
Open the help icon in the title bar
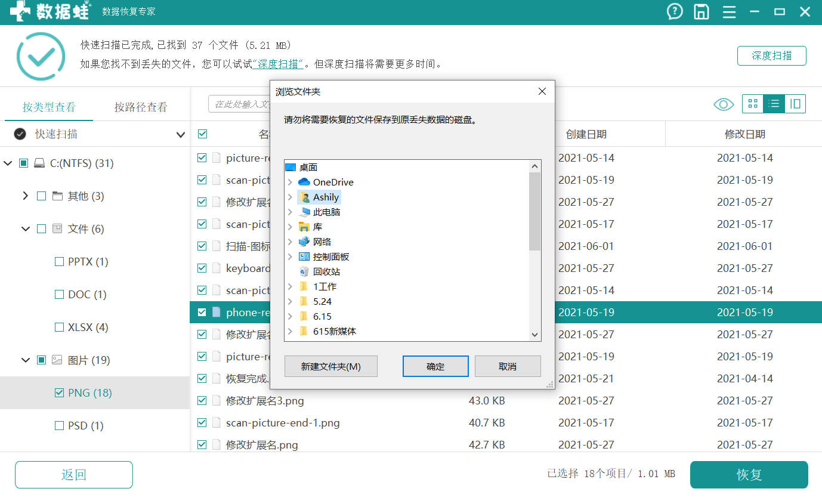674,11
